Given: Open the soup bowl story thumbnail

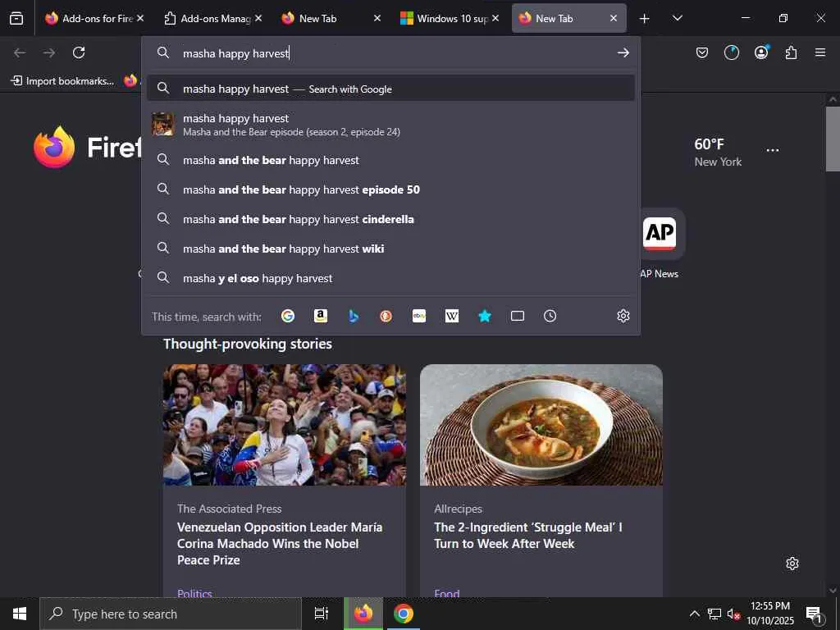Looking at the screenshot, I should [x=541, y=425].
